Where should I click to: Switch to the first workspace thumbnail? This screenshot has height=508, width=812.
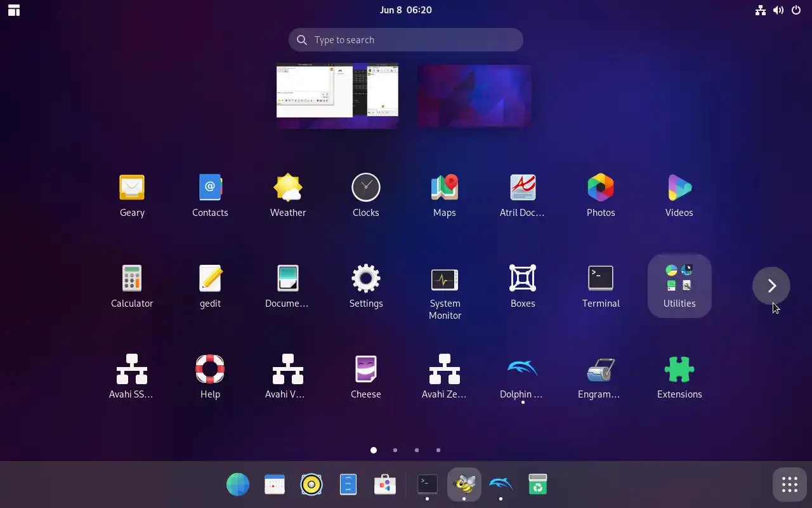click(337, 96)
